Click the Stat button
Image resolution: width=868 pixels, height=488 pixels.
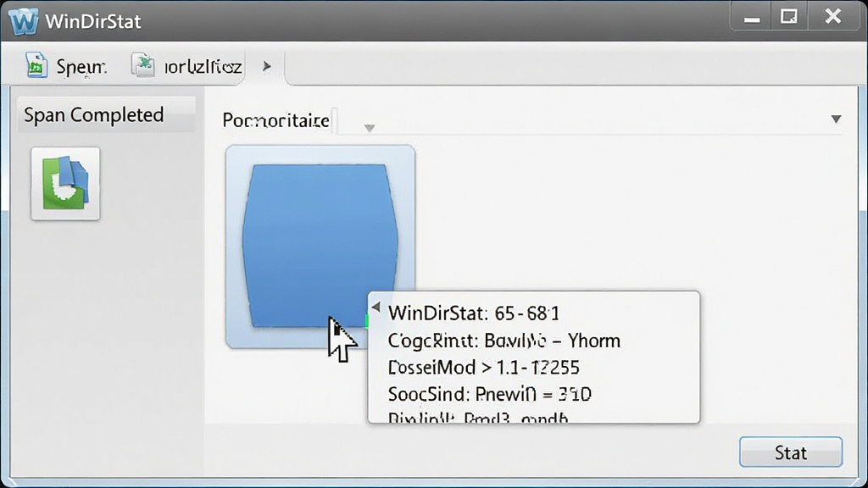pos(791,452)
